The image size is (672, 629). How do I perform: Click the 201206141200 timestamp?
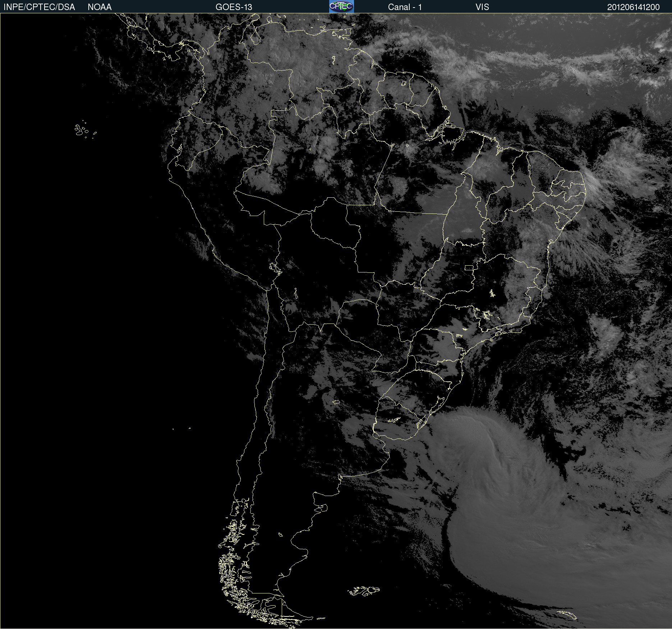pyautogui.click(x=634, y=7)
